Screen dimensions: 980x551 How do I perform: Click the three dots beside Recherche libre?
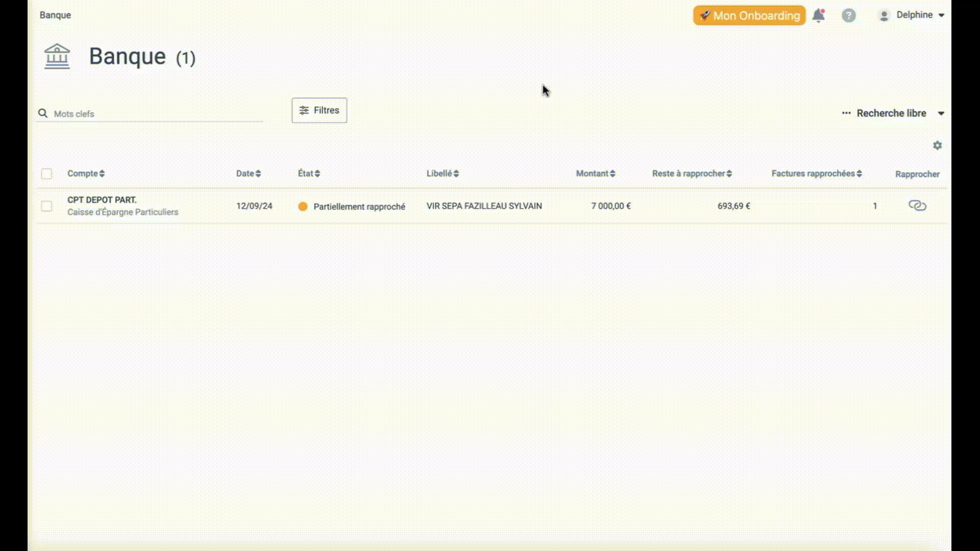pyautogui.click(x=846, y=113)
